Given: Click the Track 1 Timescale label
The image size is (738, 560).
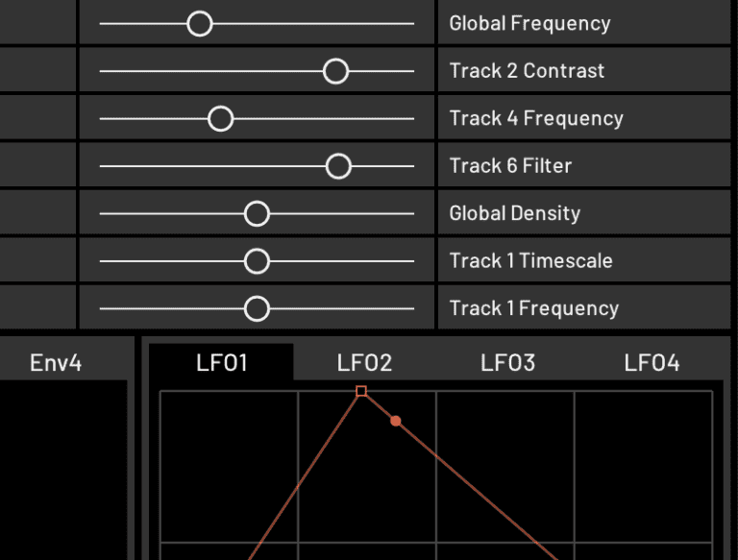Looking at the screenshot, I should tap(530, 260).
